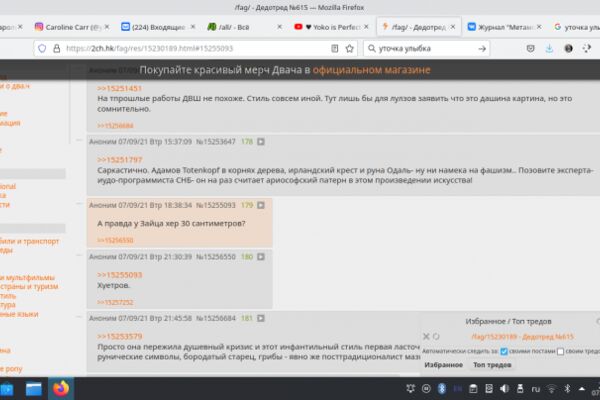Collapse post №15255093 using its dash marker
Image resolution: width=600 pixels, height=400 pixels.
pos(79,204)
